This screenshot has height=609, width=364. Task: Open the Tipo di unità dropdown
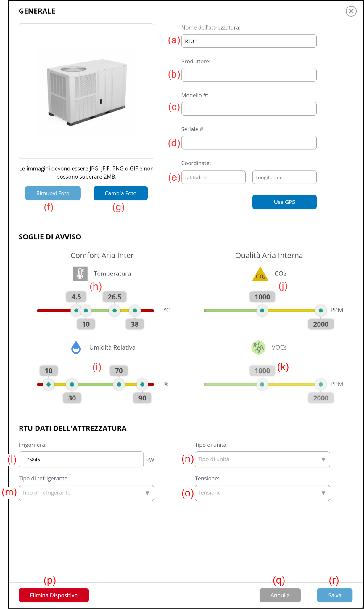coord(323,459)
